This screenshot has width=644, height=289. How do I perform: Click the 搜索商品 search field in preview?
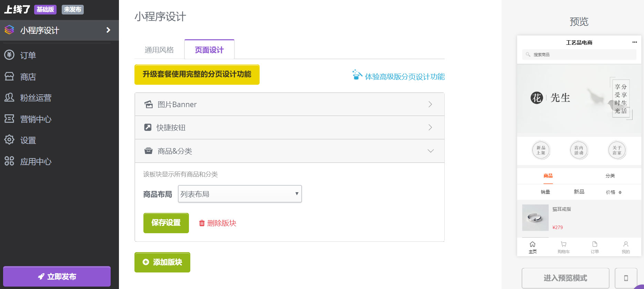(x=579, y=54)
